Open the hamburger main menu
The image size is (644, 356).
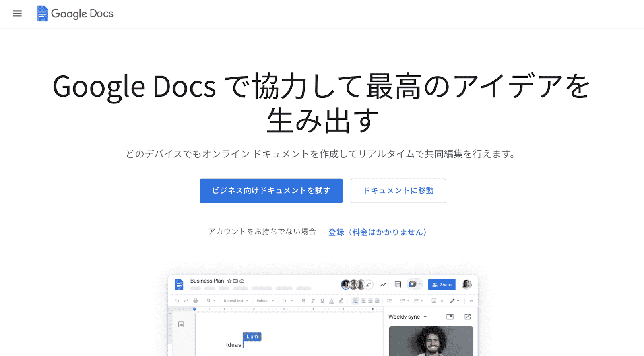pos(17,14)
